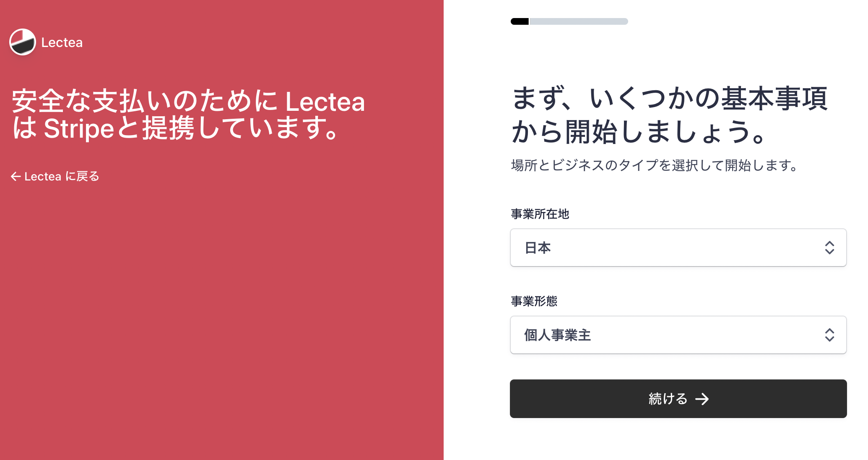Click the filled segment of the progress indicator
Screen dimensions: 868x460
pyautogui.click(x=519, y=21)
